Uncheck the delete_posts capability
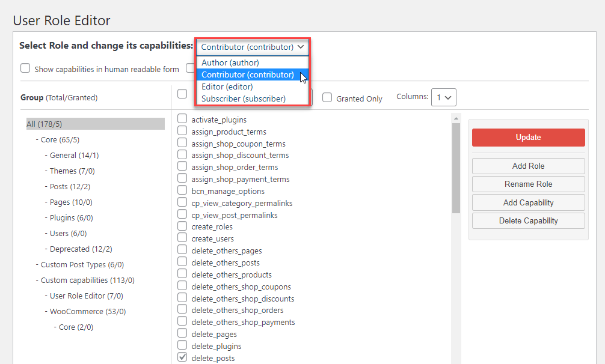Viewport: 605px width, 364px height. click(182, 357)
